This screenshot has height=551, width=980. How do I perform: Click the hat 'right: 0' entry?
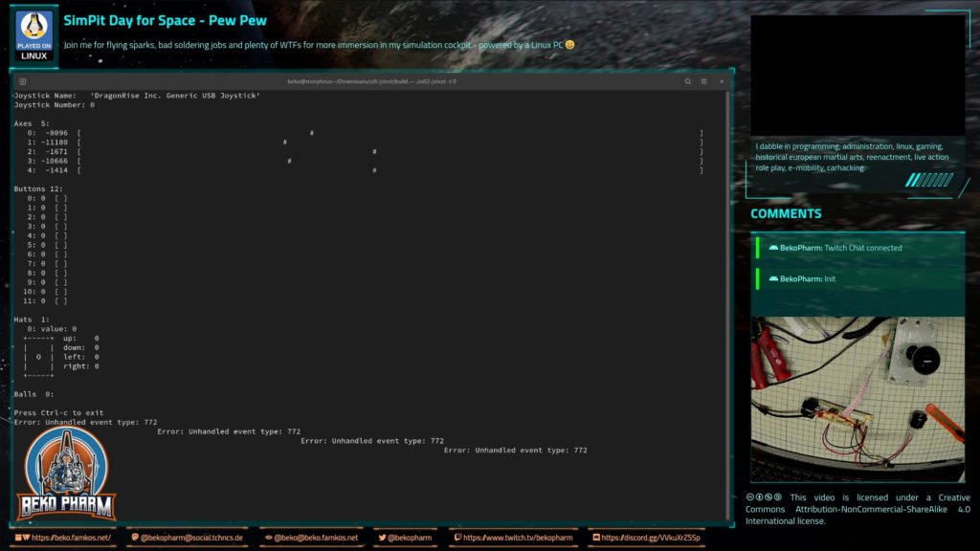click(81, 366)
